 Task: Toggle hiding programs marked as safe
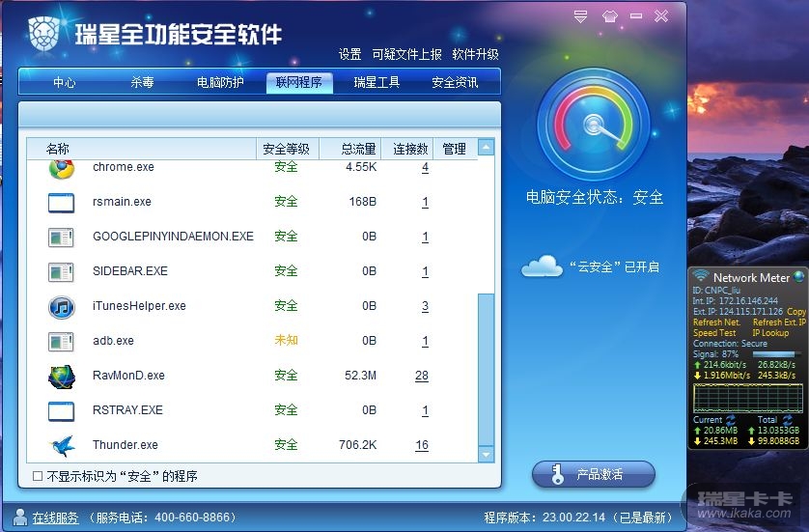(x=38, y=476)
